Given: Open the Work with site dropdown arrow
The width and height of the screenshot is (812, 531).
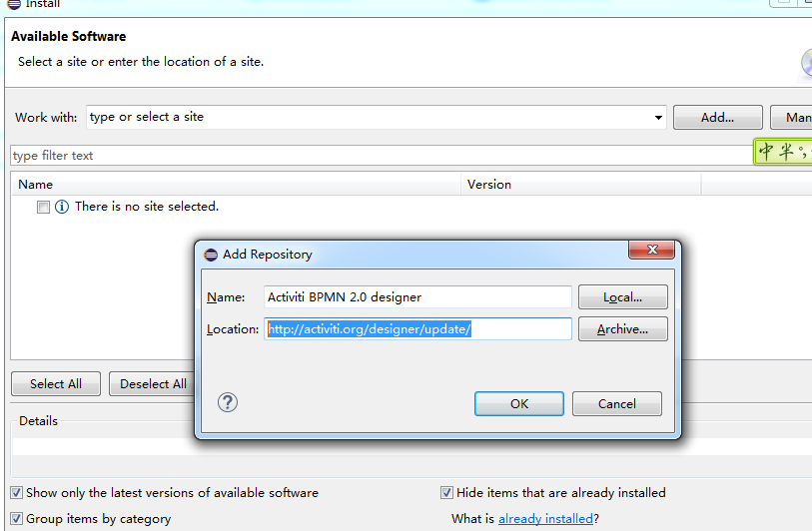Looking at the screenshot, I should tap(658, 118).
